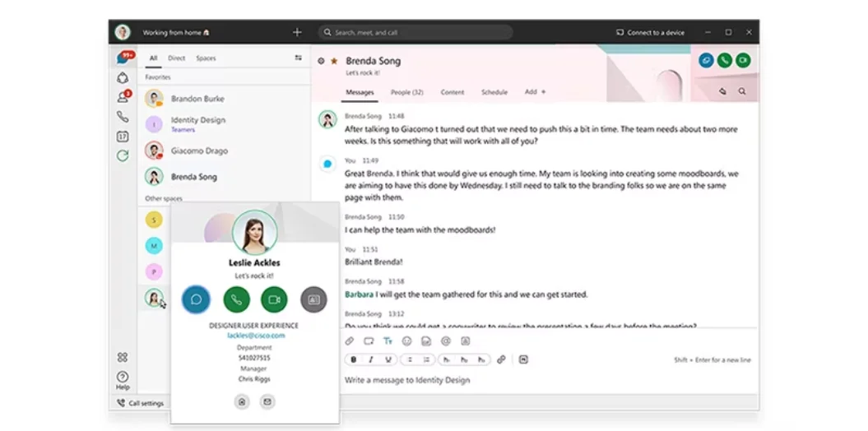868x431 pixels.
Task: Open the Add + tab menu
Action: point(536,92)
